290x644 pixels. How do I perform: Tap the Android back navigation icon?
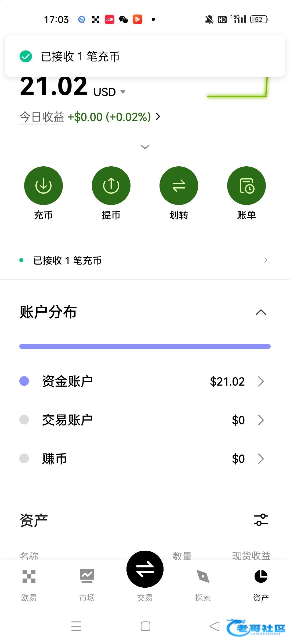coord(215,626)
